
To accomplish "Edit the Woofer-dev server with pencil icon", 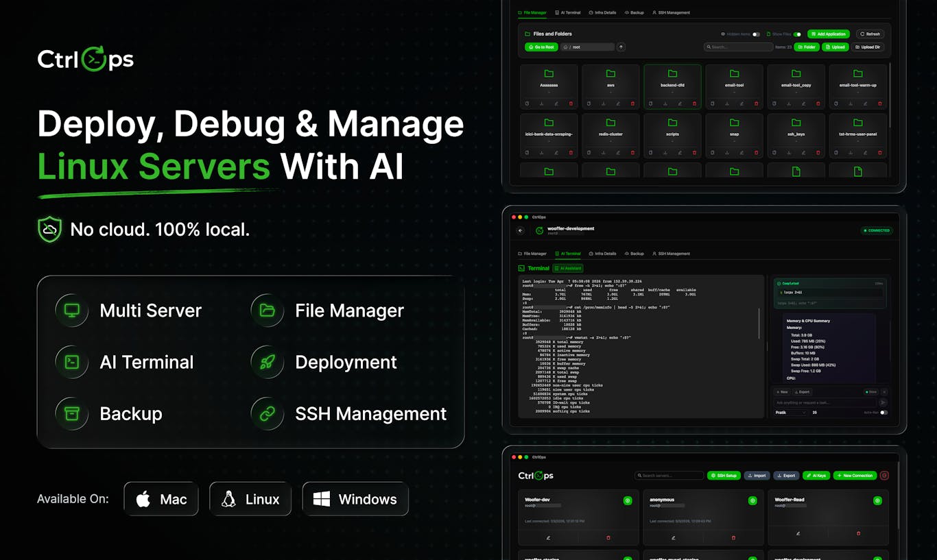I will coord(548,538).
